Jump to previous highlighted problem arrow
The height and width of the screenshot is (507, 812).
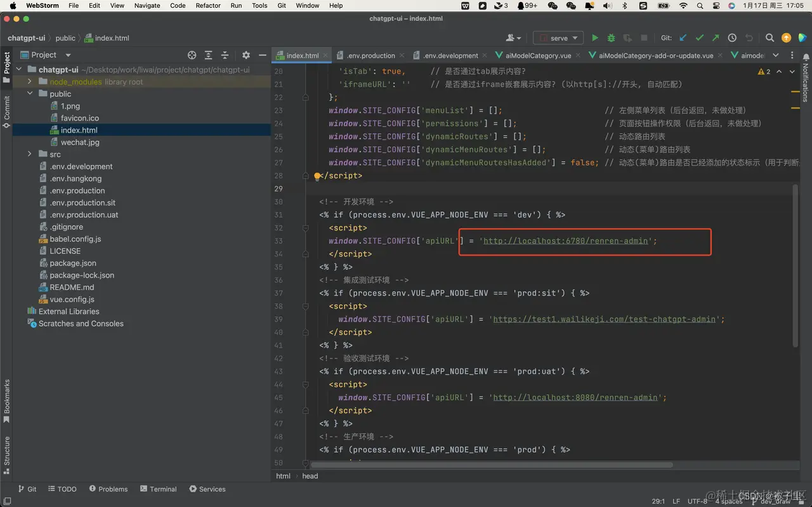point(779,72)
